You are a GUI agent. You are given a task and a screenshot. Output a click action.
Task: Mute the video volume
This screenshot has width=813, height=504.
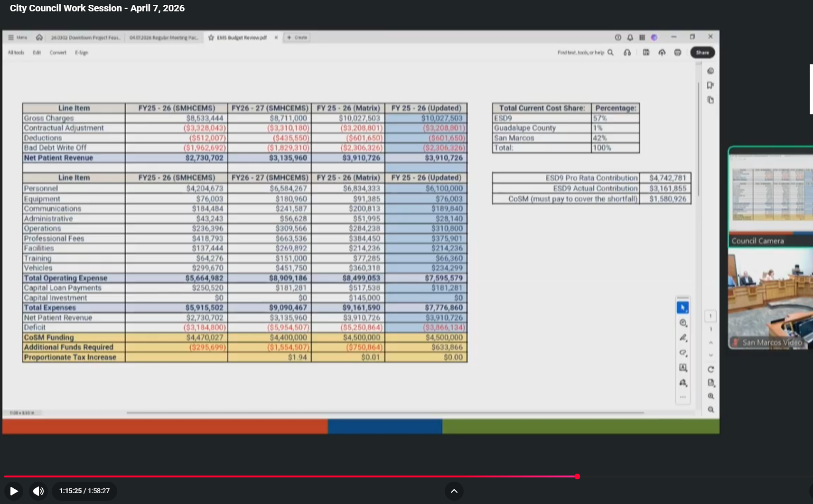point(38,491)
